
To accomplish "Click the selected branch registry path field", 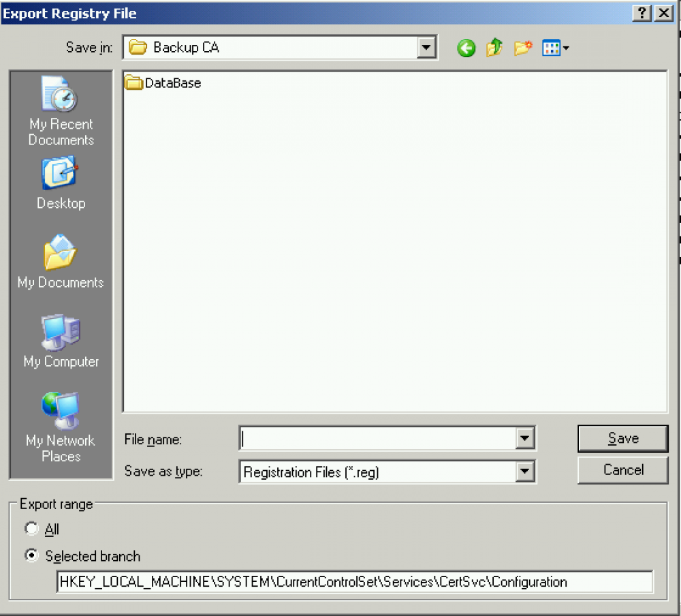I will click(x=354, y=582).
